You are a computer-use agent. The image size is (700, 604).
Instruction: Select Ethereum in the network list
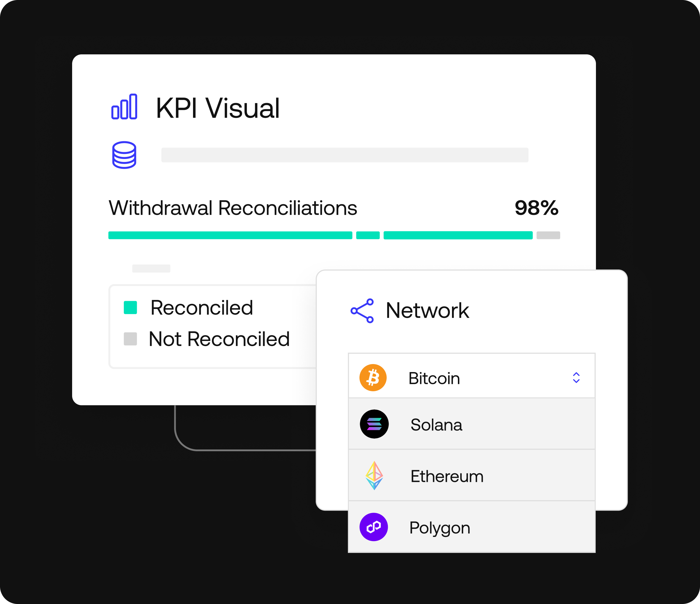[471, 475]
